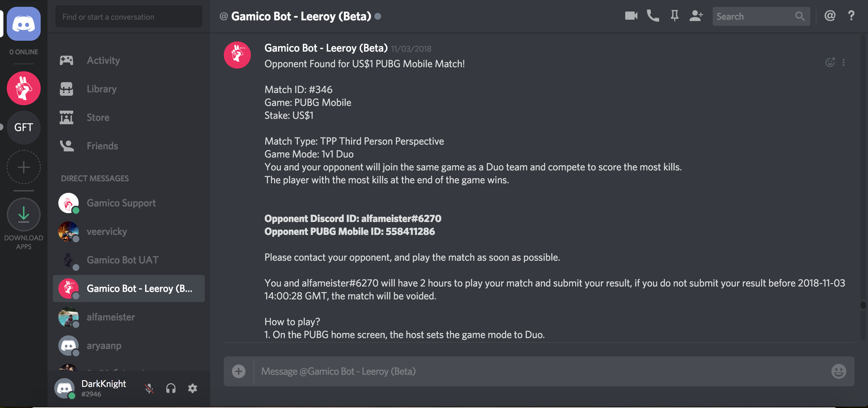
Task: Click the message input field
Action: pyautogui.click(x=475, y=371)
